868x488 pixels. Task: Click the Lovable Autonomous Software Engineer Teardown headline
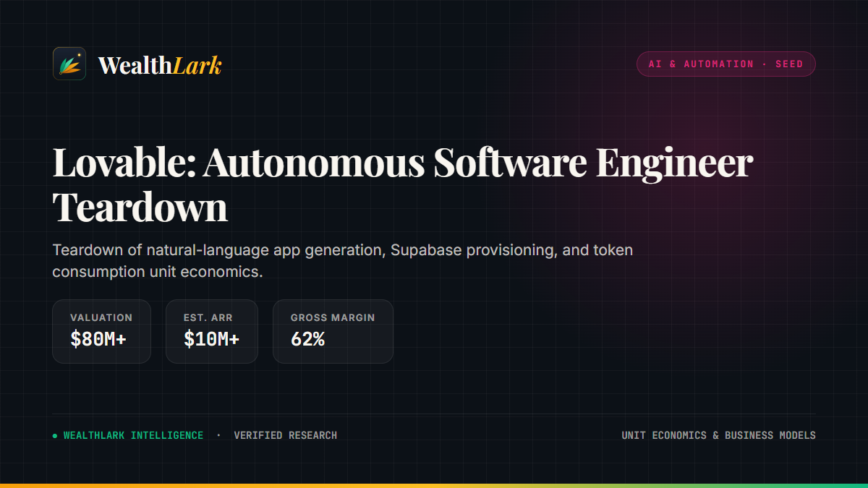pyautogui.click(x=403, y=184)
